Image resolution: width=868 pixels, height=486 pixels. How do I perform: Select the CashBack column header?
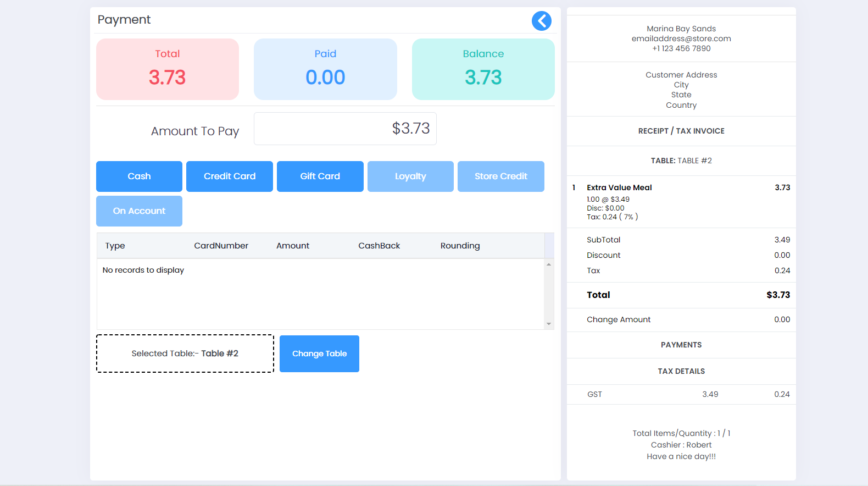point(379,246)
